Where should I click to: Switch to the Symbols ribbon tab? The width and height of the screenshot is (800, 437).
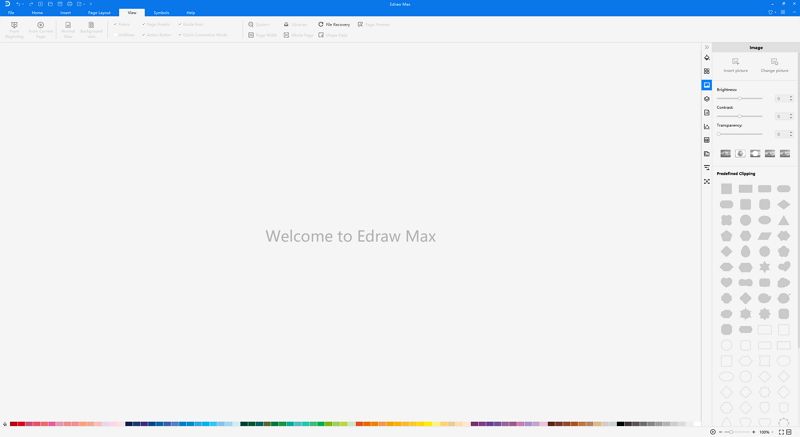[x=161, y=12]
